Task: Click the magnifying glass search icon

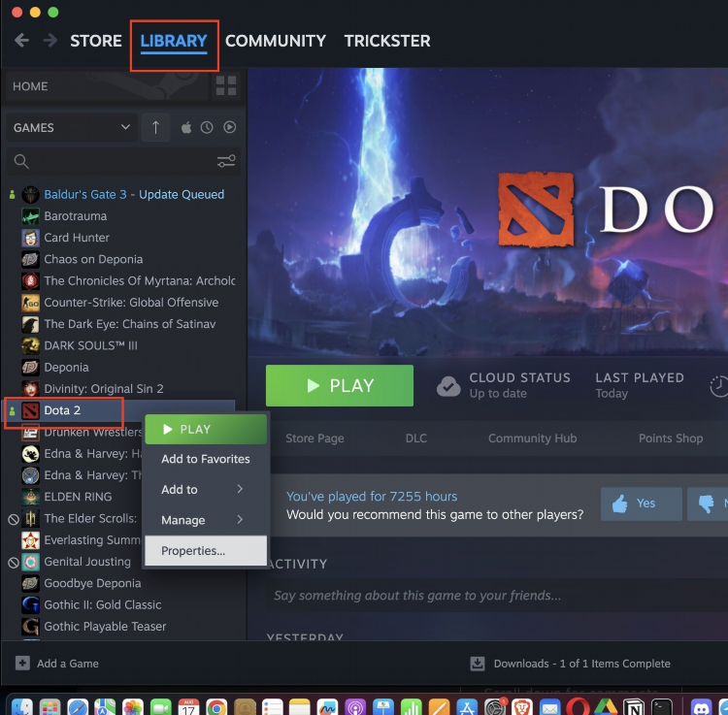Action: (x=21, y=161)
